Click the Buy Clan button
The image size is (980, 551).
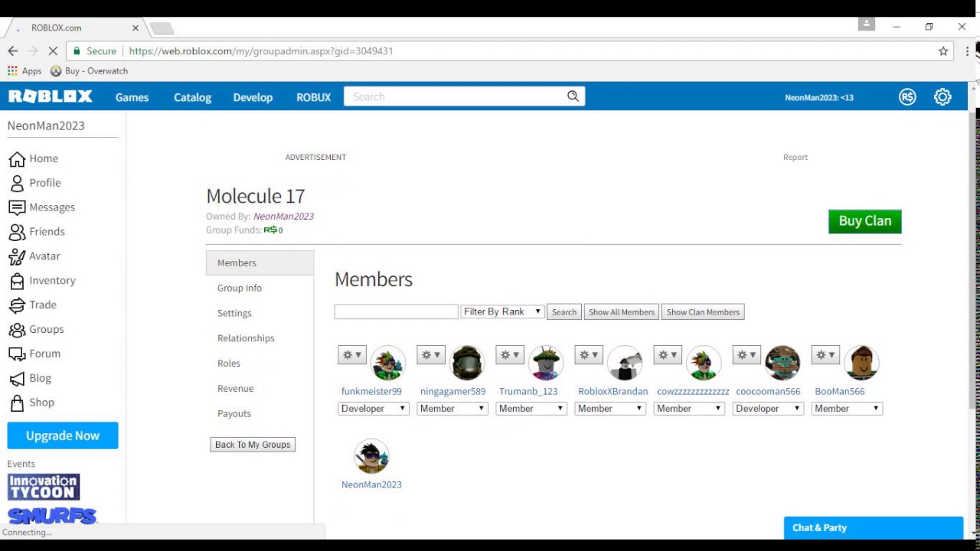click(865, 221)
